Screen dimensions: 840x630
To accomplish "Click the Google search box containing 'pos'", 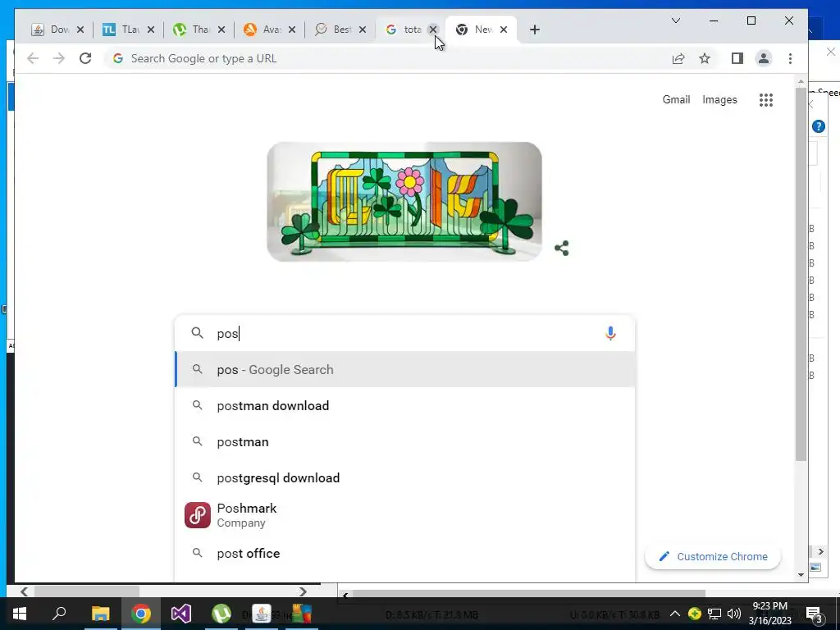I will tap(404, 333).
